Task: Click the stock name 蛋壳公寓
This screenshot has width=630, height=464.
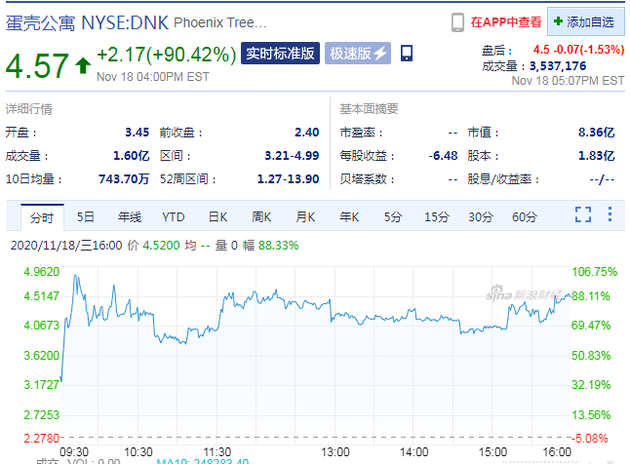Action: (x=40, y=23)
